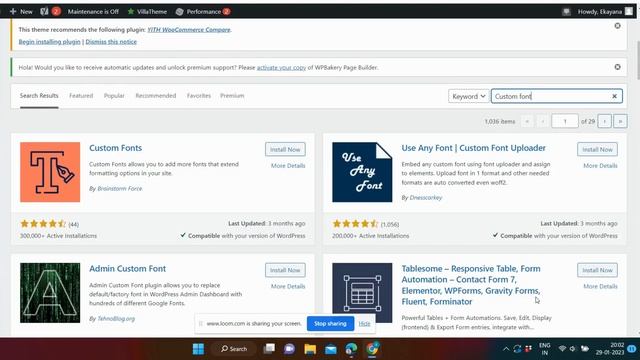
Task: View More Details for Tablesome
Action: 600,287
